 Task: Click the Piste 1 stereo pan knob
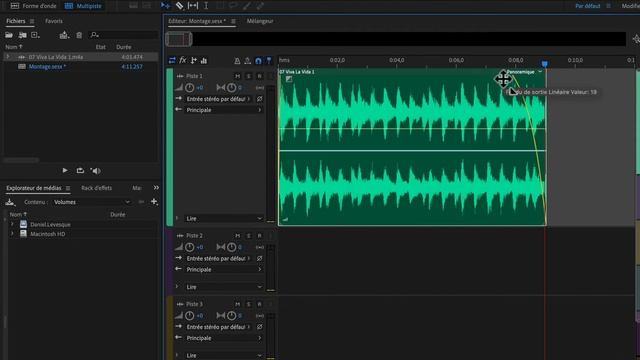231,87
